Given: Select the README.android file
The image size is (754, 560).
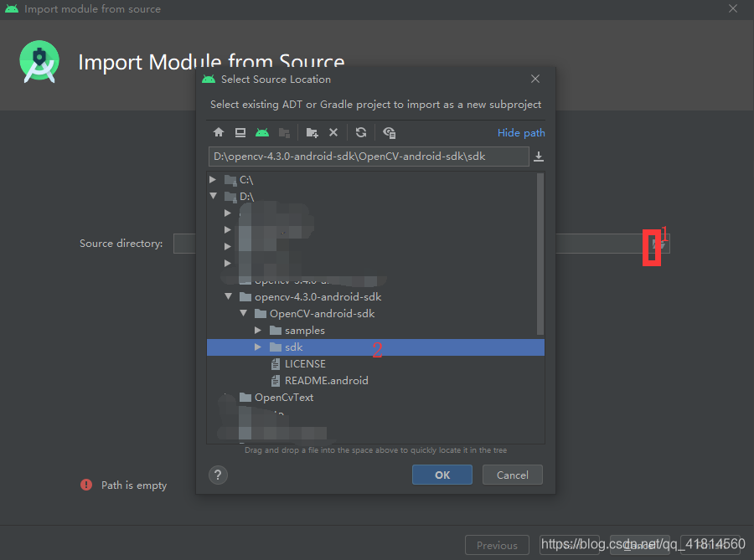Looking at the screenshot, I should coord(326,380).
